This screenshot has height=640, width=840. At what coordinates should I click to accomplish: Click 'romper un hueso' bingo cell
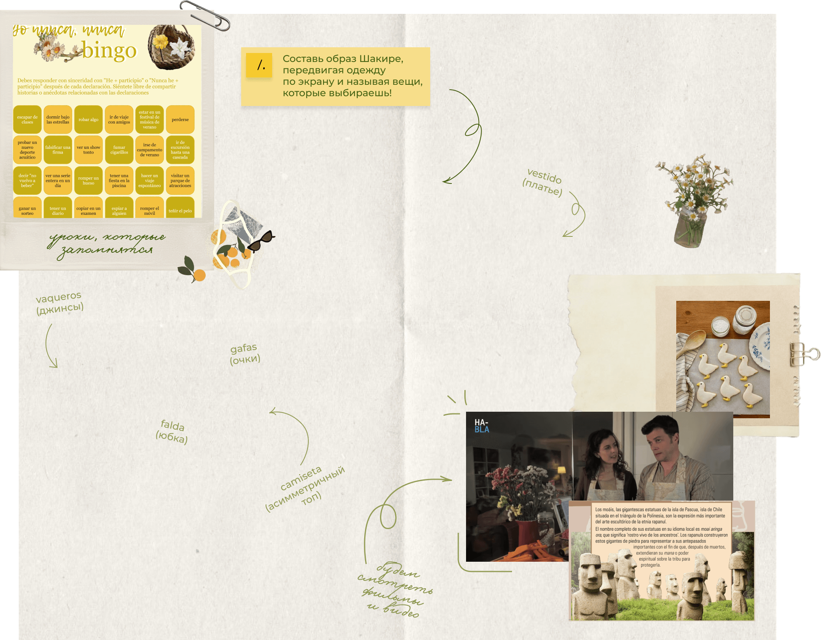click(88, 181)
